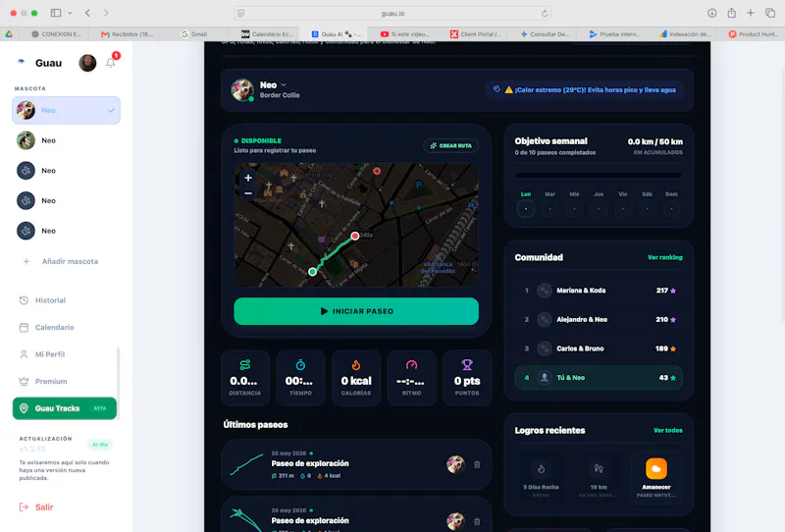Select Jue day indicator

[599, 208]
